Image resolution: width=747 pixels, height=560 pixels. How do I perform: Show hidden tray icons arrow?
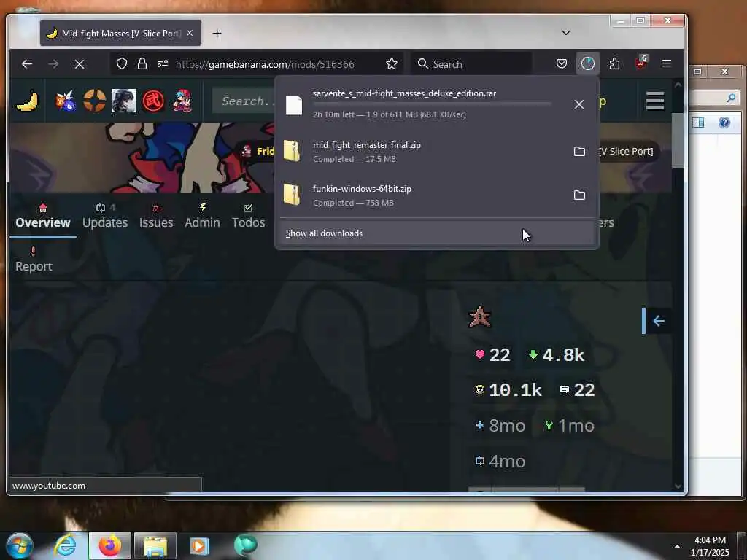pos(677,546)
